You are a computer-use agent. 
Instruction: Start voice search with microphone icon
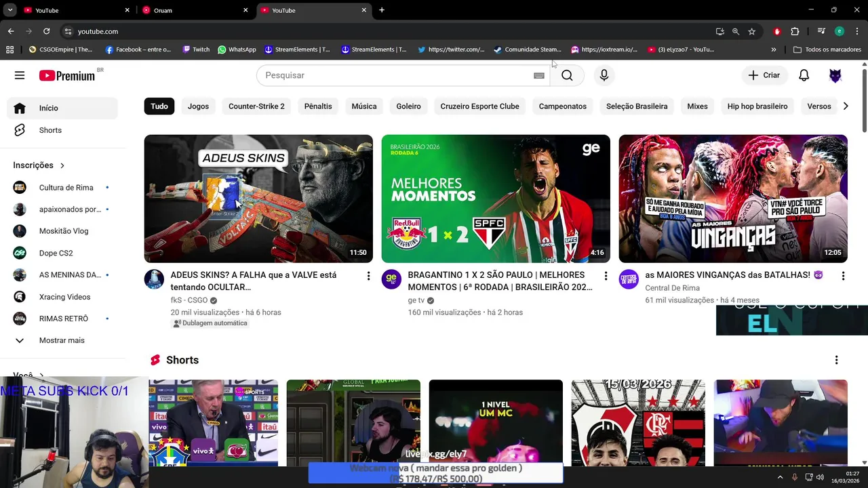604,75
